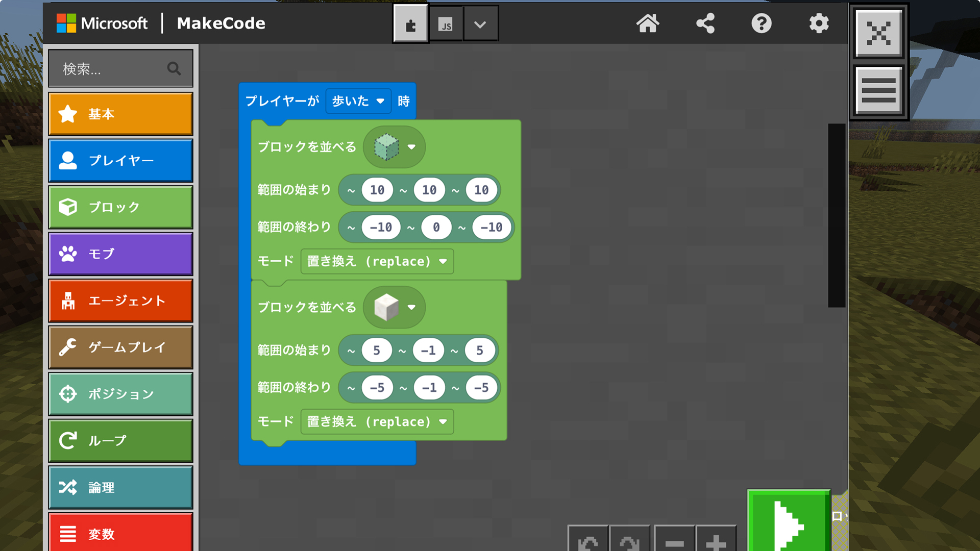The height and width of the screenshot is (551, 980).
Task: Click the MakeCode home icon
Action: (x=647, y=22)
